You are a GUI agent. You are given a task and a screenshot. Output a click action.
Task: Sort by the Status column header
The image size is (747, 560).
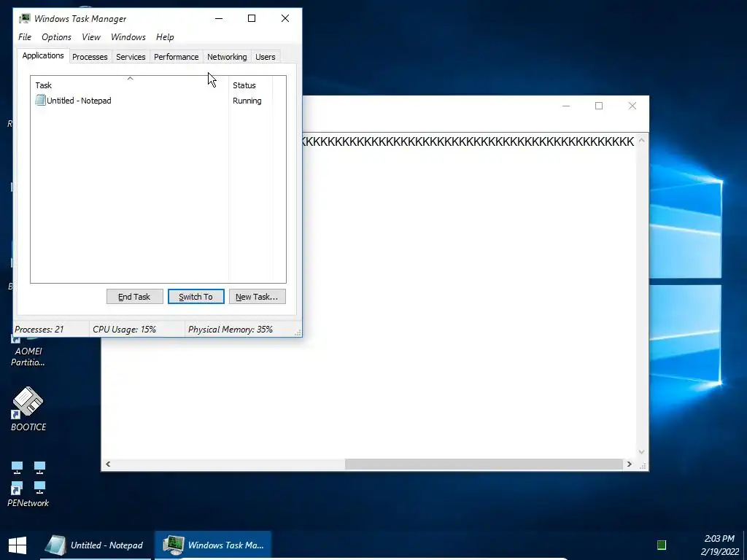(250, 85)
